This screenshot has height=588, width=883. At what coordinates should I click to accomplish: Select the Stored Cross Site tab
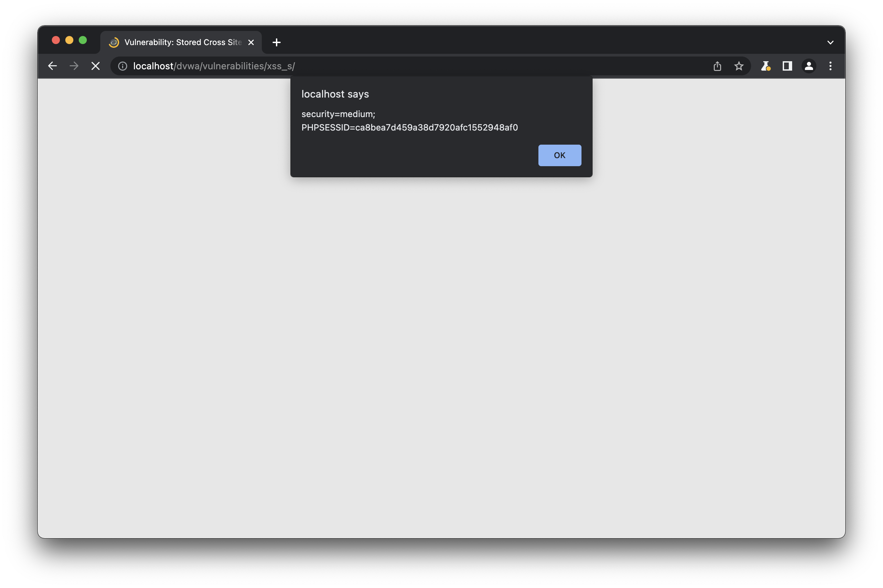tap(183, 42)
